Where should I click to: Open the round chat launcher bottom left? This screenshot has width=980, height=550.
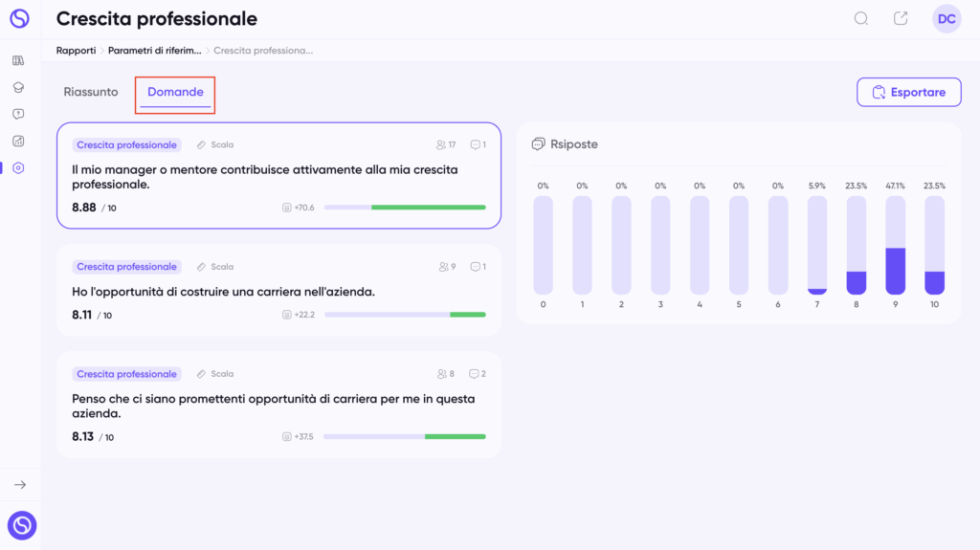(22, 526)
